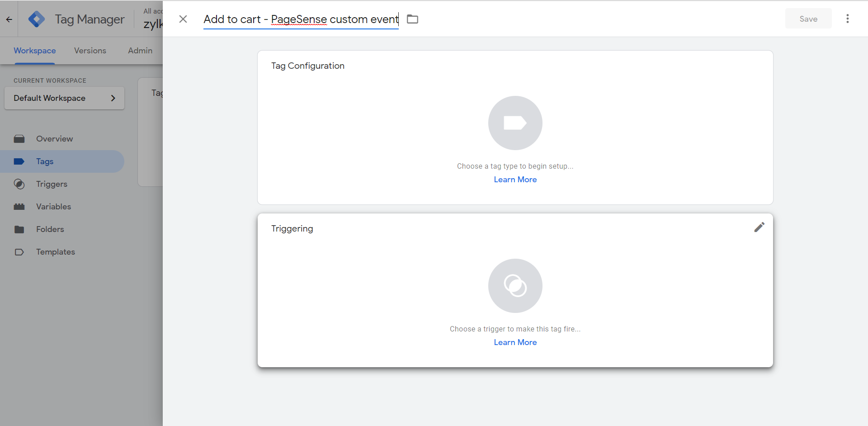Click the Tag Manager title text
Screen dimensions: 868x426
click(90, 19)
